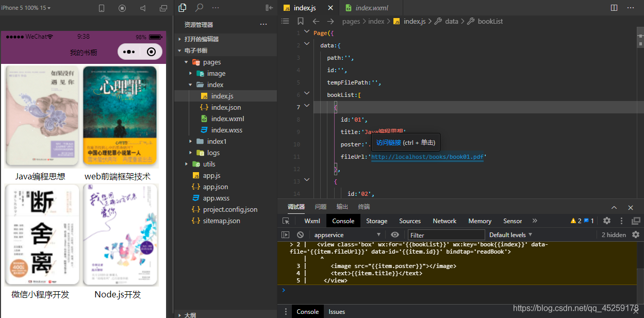Viewport: 644px width, 318px height.
Task: Toggle live expression eye icon
Action: 395,235
